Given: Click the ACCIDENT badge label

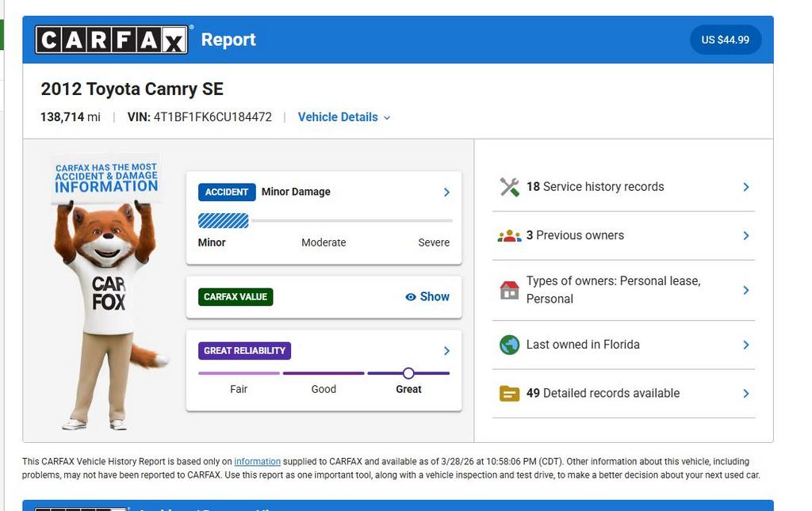Looking at the screenshot, I should coord(226,192).
